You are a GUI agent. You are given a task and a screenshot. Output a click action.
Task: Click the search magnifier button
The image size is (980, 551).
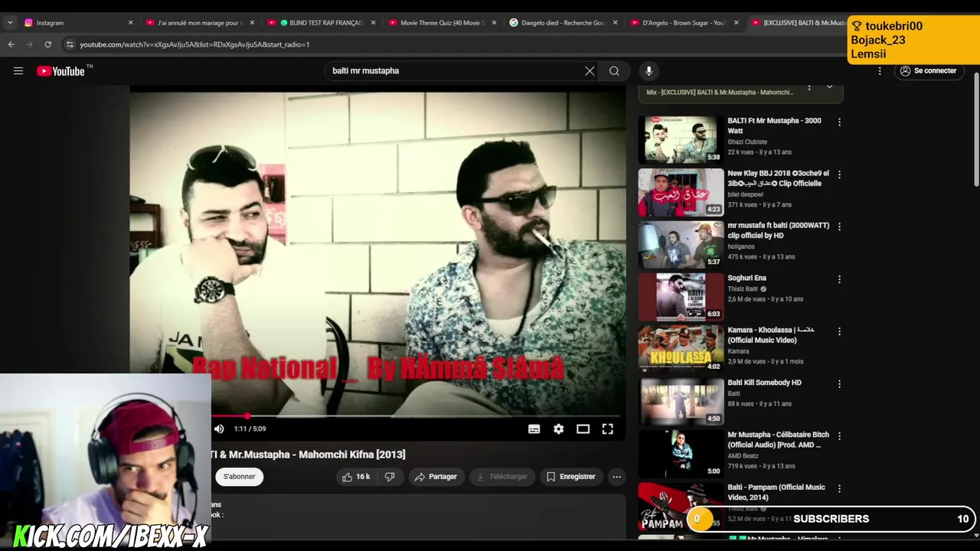tap(614, 71)
